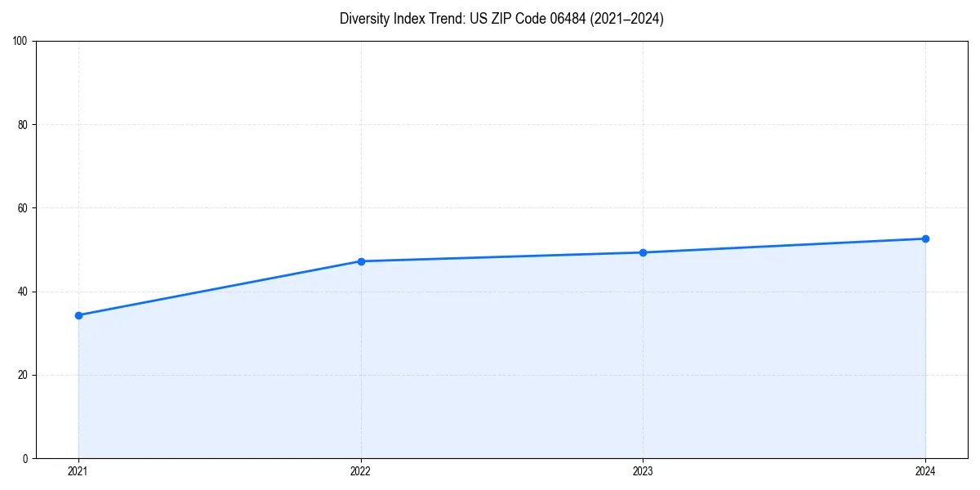Screen dimensions: 980x490
Task: Select the 2022 x-axis tick label
Action: (x=361, y=472)
